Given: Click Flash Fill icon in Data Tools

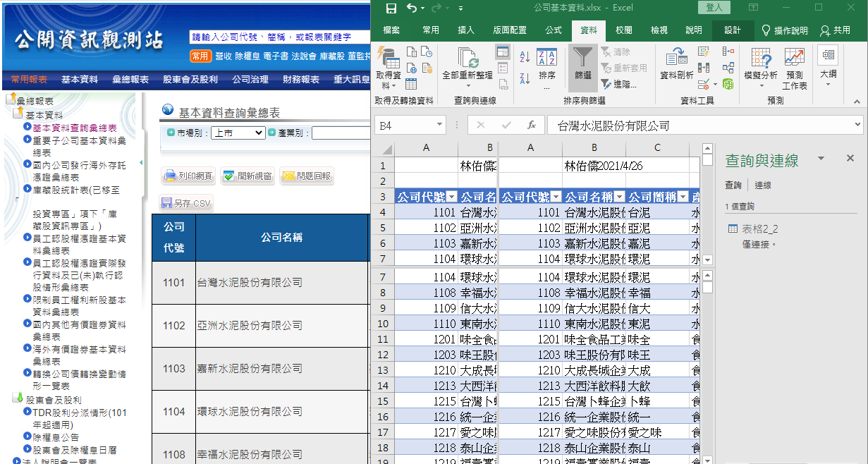Looking at the screenshot, I should 703,51.
